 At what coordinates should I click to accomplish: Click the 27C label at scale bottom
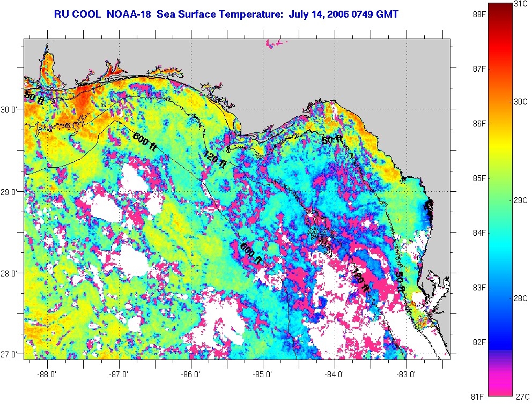click(x=521, y=396)
